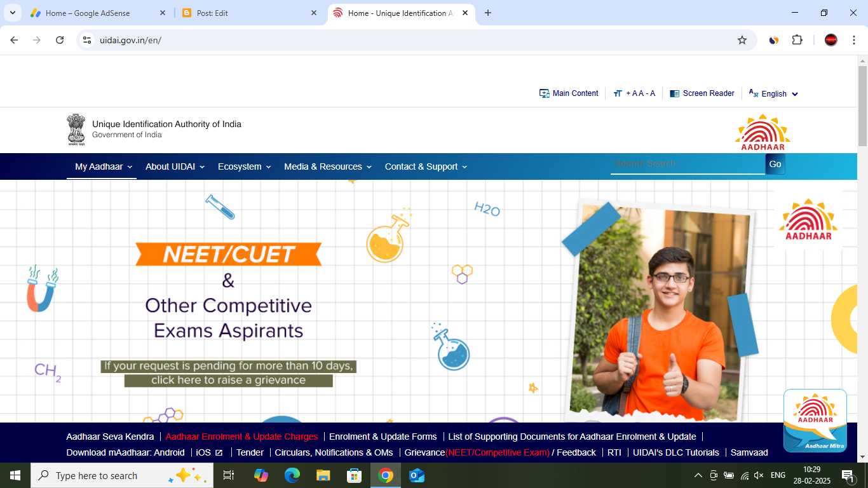Open Circulars, Notifications & OMs link
The image size is (868, 488).
tap(334, 452)
